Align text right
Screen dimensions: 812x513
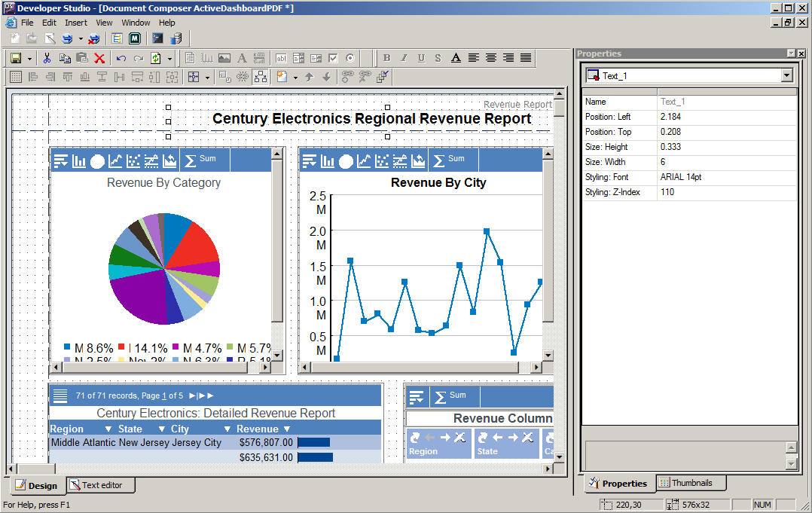pyautogui.click(x=508, y=58)
